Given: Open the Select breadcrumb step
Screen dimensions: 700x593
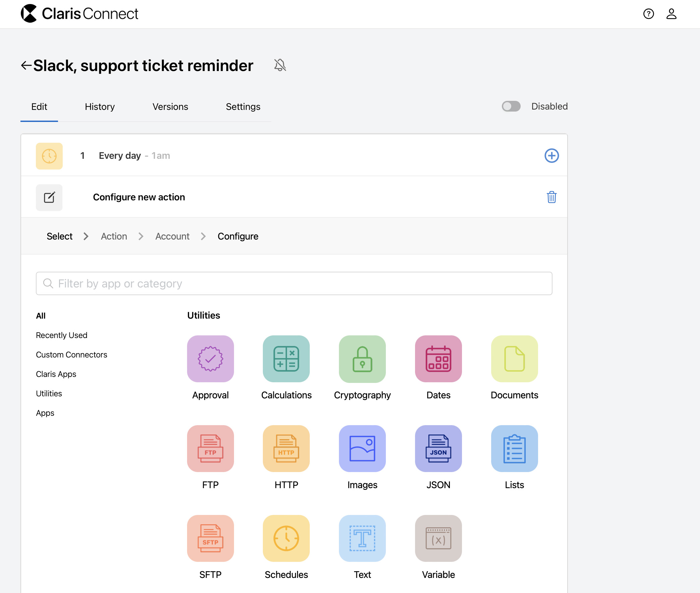Looking at the screenshot, I should (x=59, y=236).
